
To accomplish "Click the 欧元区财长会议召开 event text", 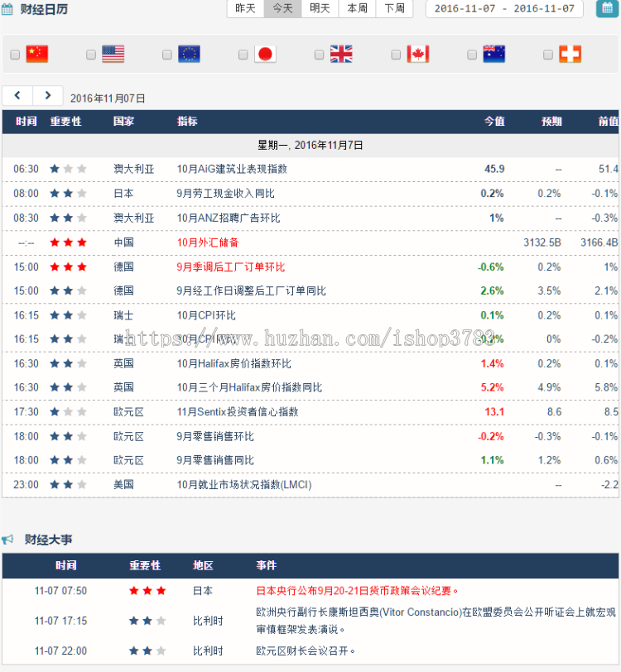I will pyautogui.click(x=306, y=651).
